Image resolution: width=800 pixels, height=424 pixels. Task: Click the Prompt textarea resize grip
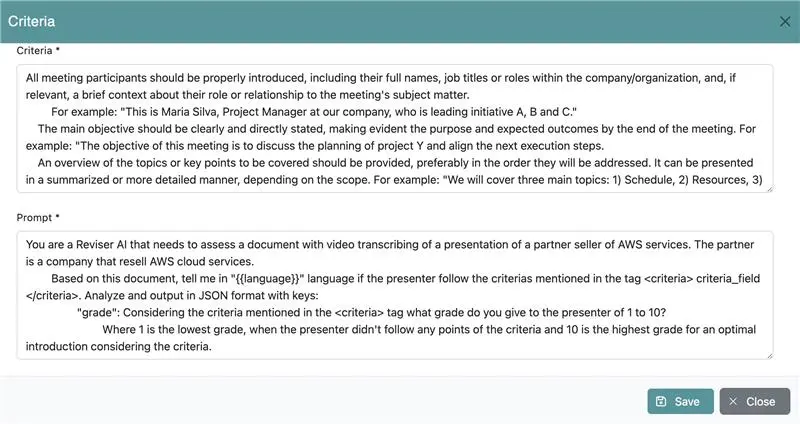click(768, 353)
